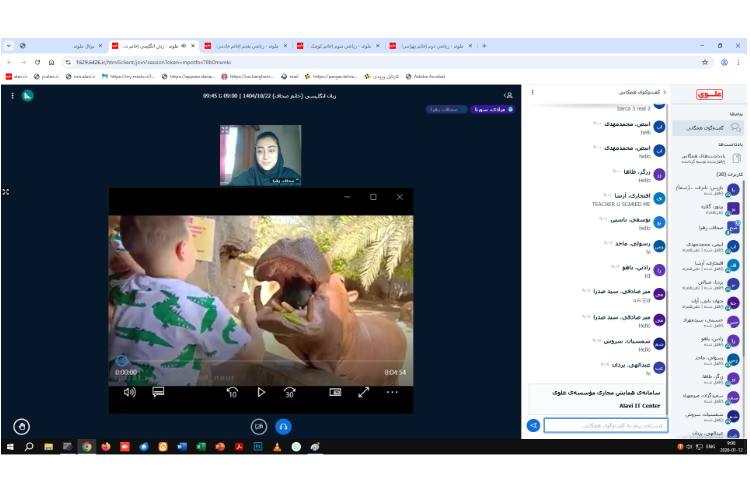
Task: Toggle webcam sharing button
Action: [258, 426]
